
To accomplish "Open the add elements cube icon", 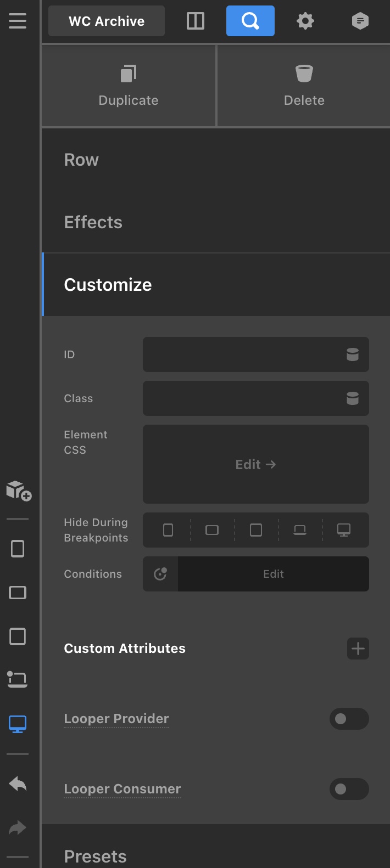I will 18,490.
